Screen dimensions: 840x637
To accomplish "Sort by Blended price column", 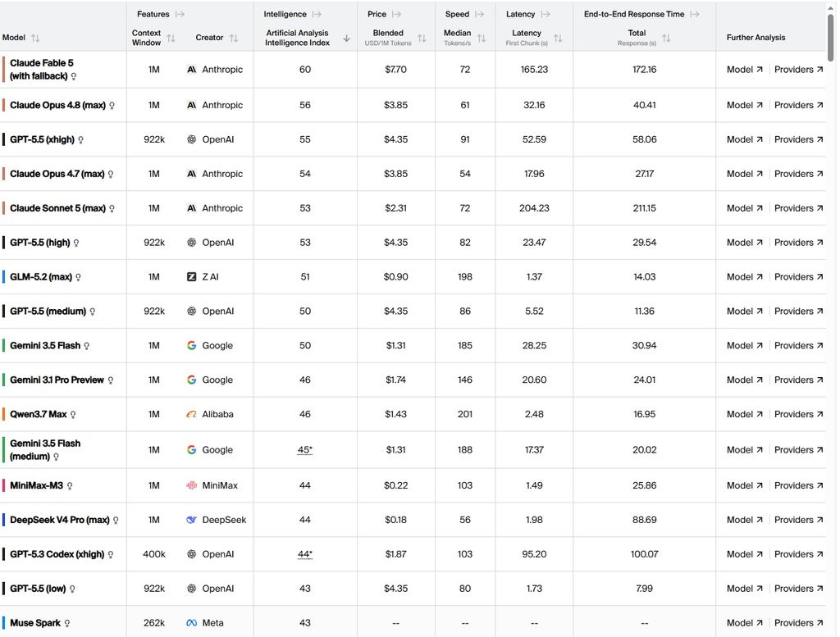I will 422,38.
